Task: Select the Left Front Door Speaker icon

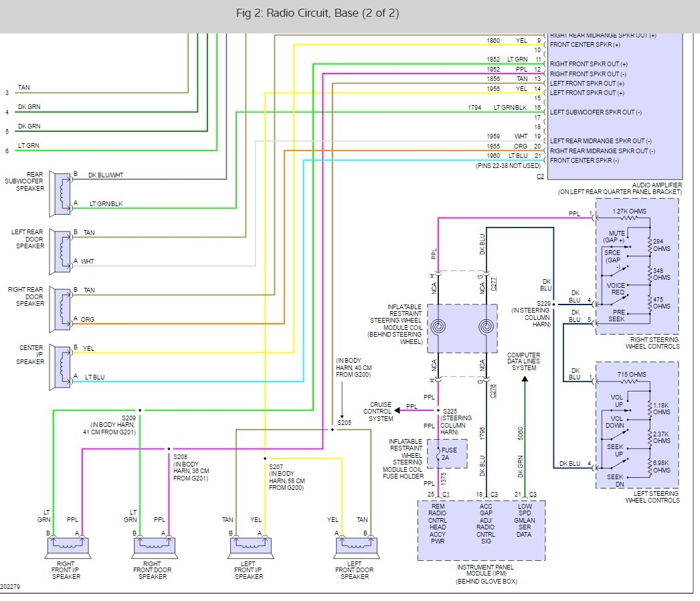Action: coord(356,547)
